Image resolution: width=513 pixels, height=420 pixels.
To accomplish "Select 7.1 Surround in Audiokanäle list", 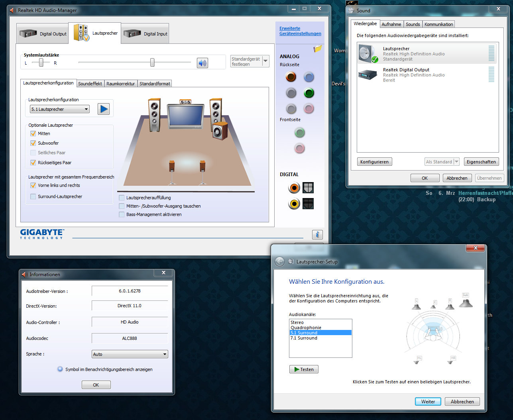I will (x=320, y=338).
